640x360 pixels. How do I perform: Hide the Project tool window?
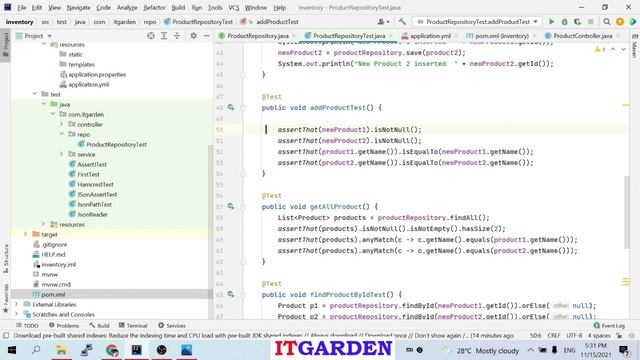(x=207, y=36)
